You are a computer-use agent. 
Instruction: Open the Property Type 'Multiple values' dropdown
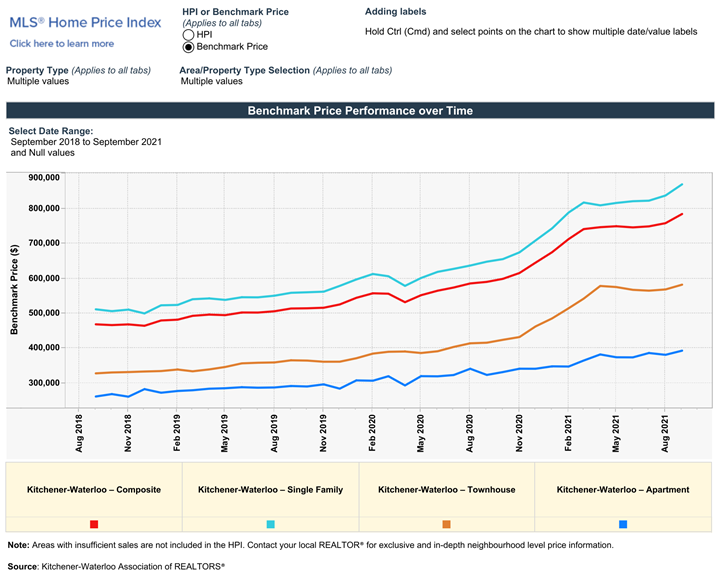pos(38,81)
